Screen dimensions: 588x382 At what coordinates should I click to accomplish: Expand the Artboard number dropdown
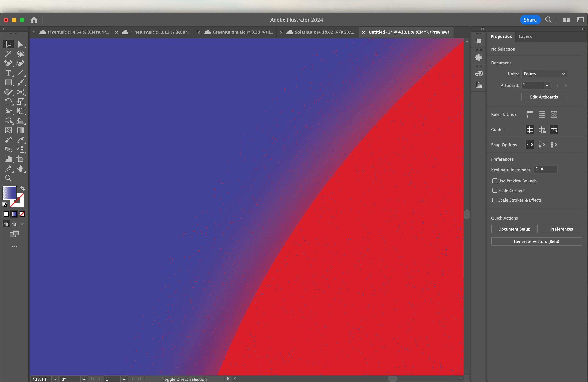click(547, 85)
